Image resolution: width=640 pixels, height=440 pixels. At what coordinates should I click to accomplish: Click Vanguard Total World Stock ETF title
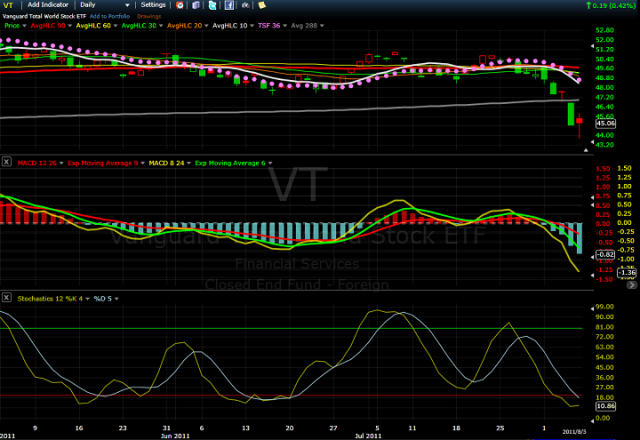(44, 16)
